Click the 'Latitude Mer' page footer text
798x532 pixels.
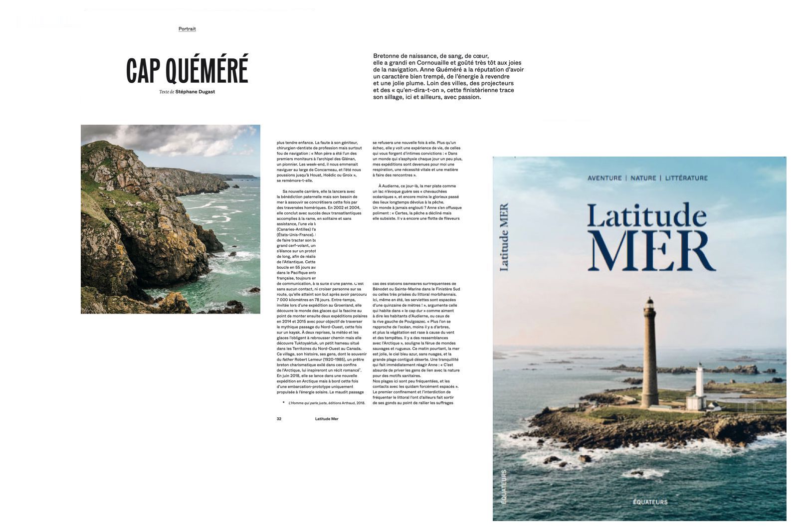pyautogui.click(x=327, y=419)
